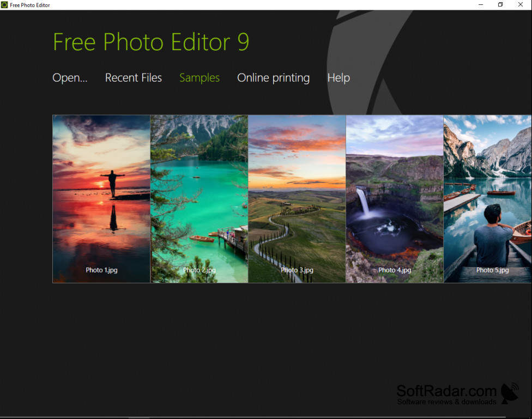Restore down the editor window
The height and width of the screenshot is (419, 532).
500,5
